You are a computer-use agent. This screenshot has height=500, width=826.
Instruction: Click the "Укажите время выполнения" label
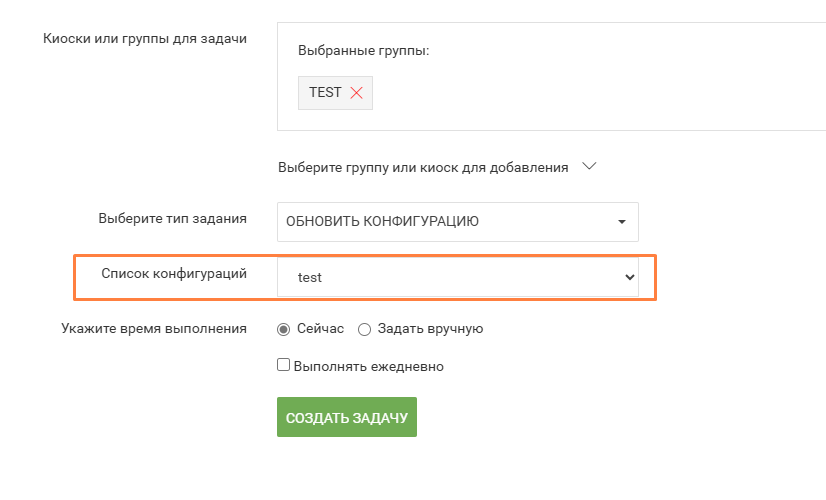tap(154, 328)
